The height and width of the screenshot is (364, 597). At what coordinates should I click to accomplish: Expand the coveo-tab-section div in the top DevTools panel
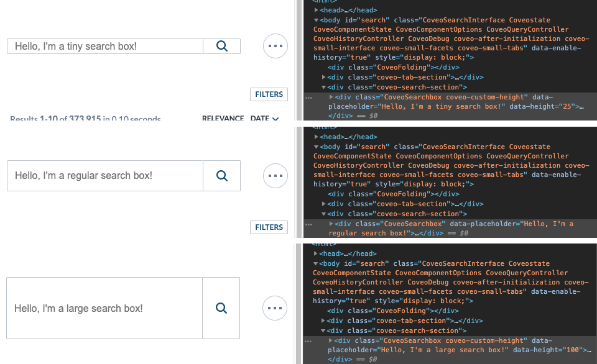323,77
